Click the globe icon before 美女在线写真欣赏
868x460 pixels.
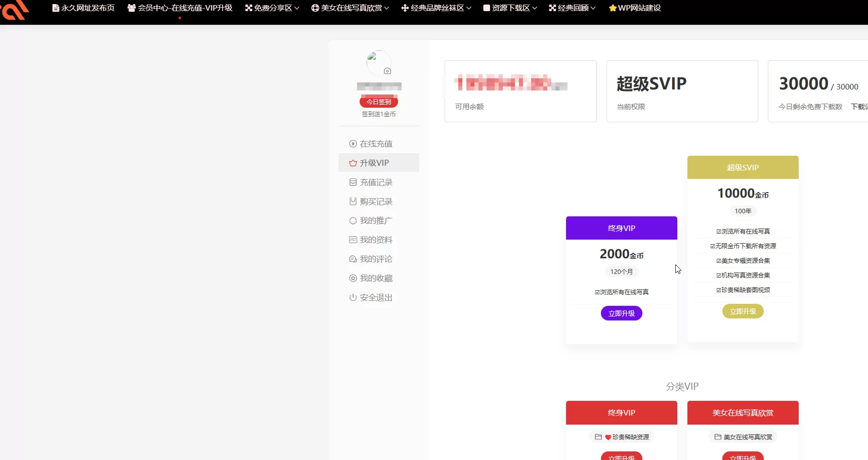tap(315, 8)
